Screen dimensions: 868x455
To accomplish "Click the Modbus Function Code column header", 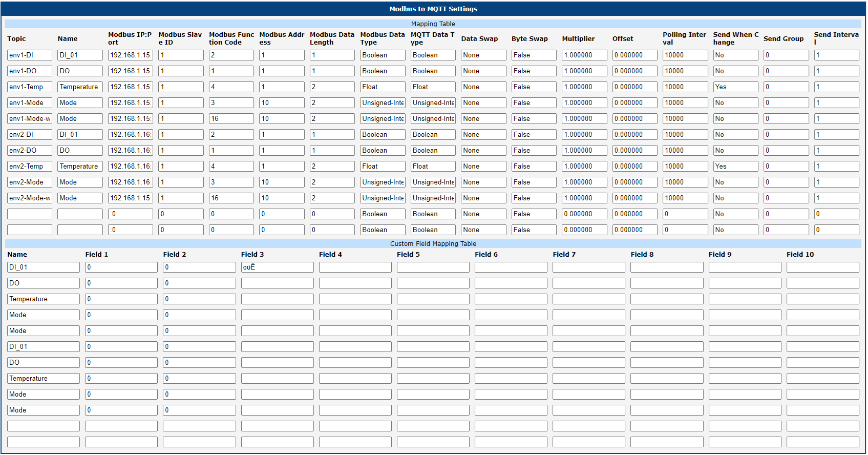I will click(231, 38).
